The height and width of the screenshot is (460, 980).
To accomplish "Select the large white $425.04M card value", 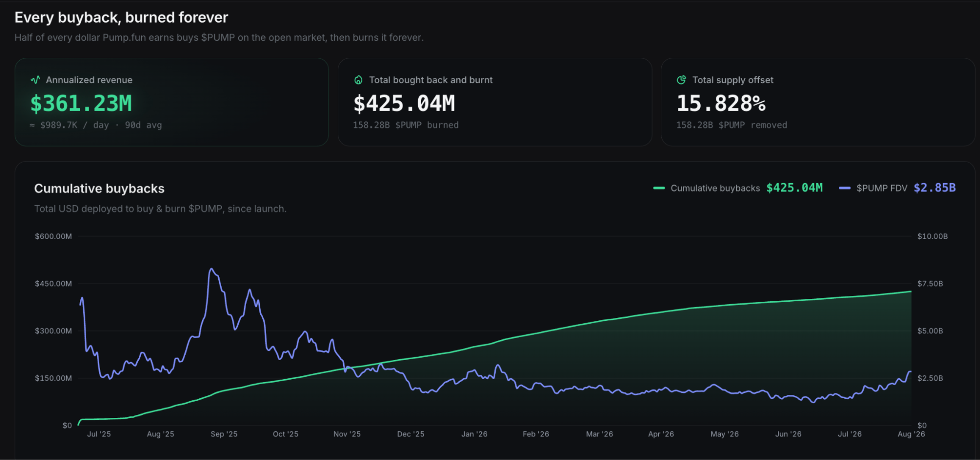I will 404,103.
